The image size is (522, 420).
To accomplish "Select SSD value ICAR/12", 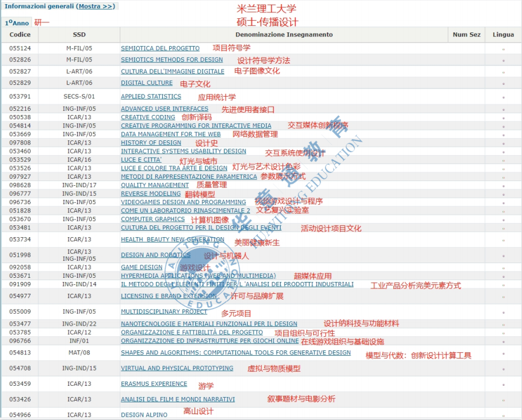I will (x=79, y=333).
